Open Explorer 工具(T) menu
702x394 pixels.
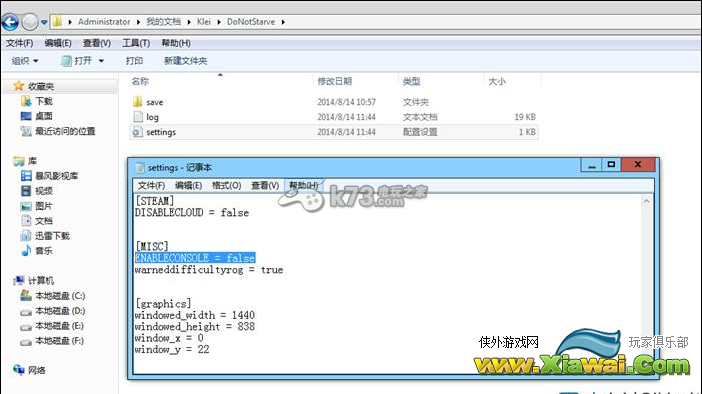136,43
